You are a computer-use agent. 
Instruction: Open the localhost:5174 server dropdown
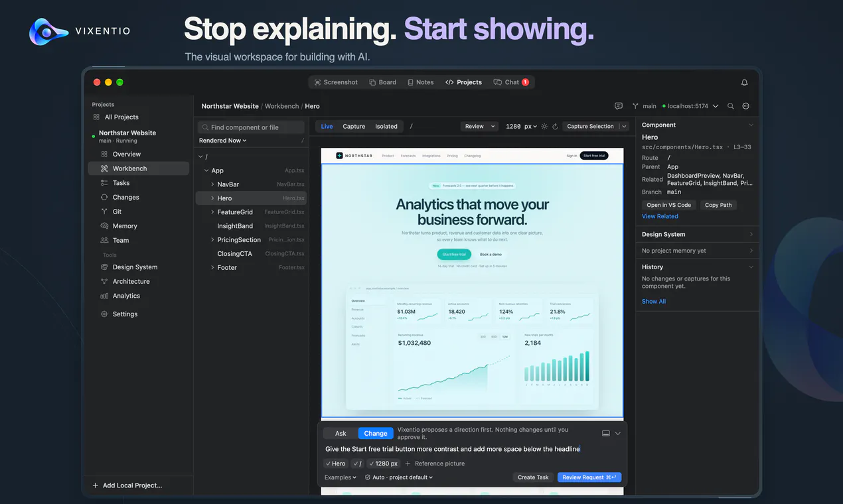(692, 106)
